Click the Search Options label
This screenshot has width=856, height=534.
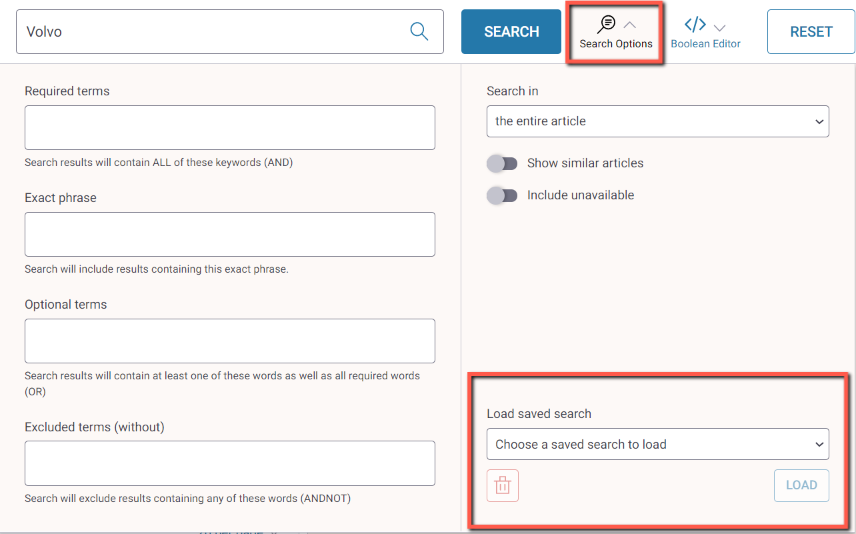(616, 44)
